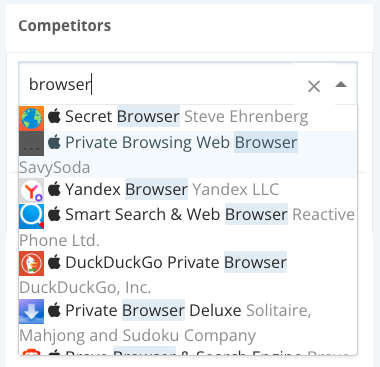Select the partially visible Brave Browser entry

[188, 351]
